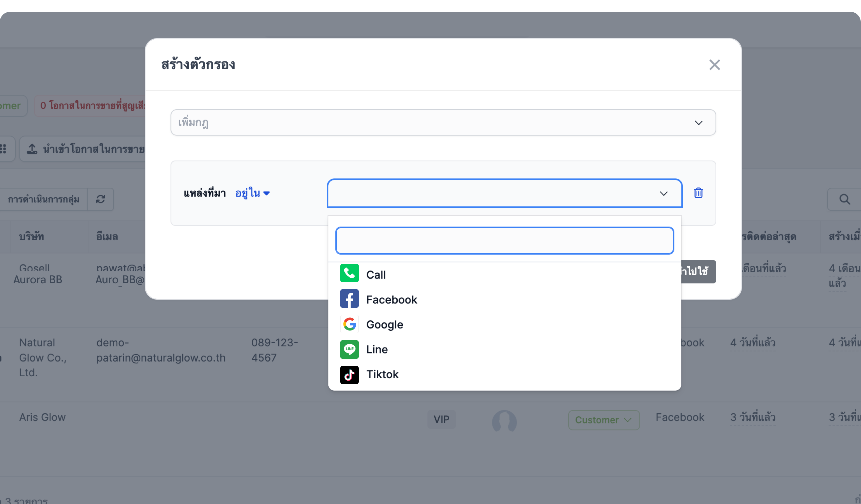Click the Aris Glow company cell
This screenshot has width=861, height=504.
point(42,417)
